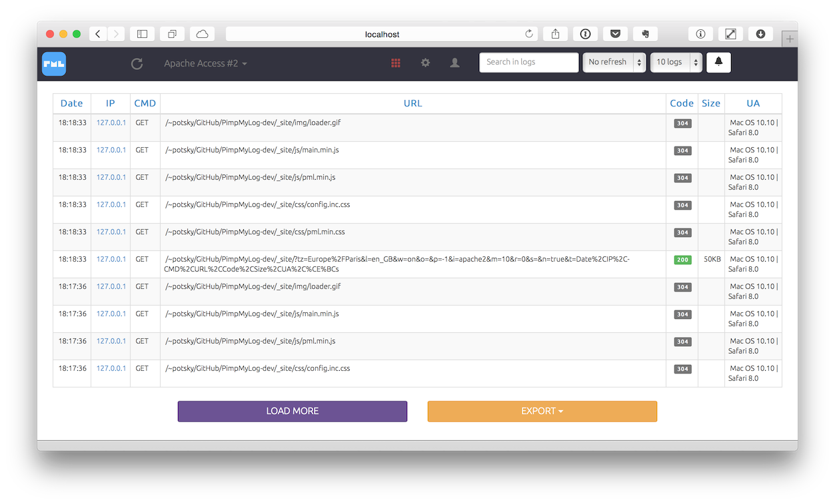Click the 18:17:36 loader.gif URL
Screen dimensions: 835x504
point(253,286)
